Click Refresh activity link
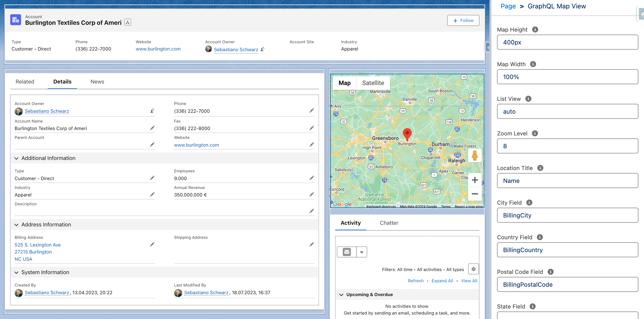The width and height of the screenshot is (644, 319). (416, 281)
